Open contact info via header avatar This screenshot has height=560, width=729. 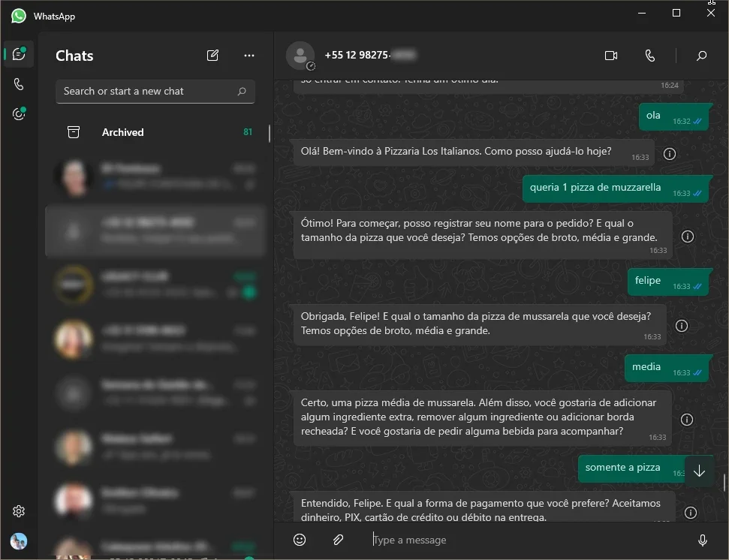(300, 56)
